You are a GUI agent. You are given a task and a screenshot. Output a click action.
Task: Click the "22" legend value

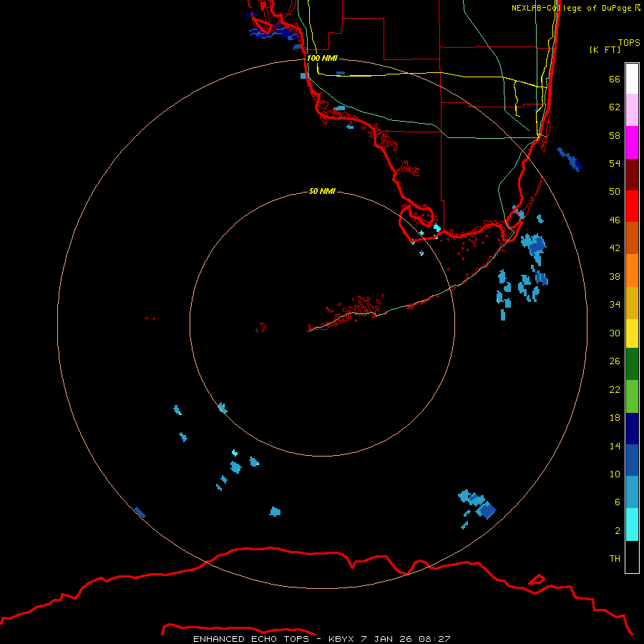click(x=615, y=390)
